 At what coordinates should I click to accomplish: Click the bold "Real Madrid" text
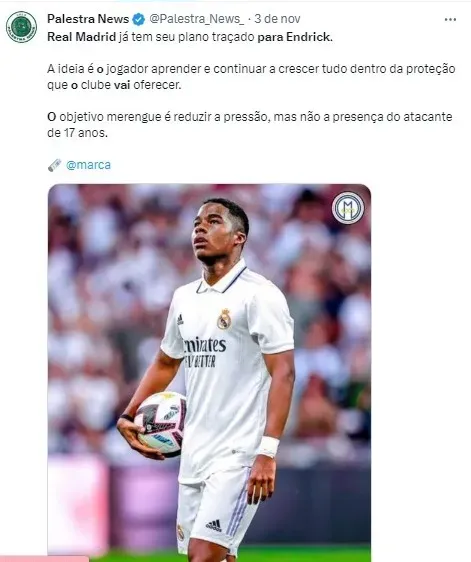click(81, 37)
